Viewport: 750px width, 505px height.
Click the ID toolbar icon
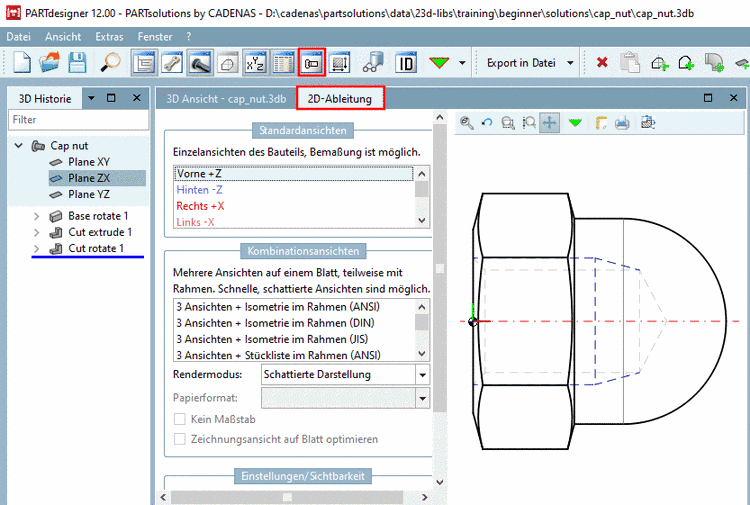406,62
